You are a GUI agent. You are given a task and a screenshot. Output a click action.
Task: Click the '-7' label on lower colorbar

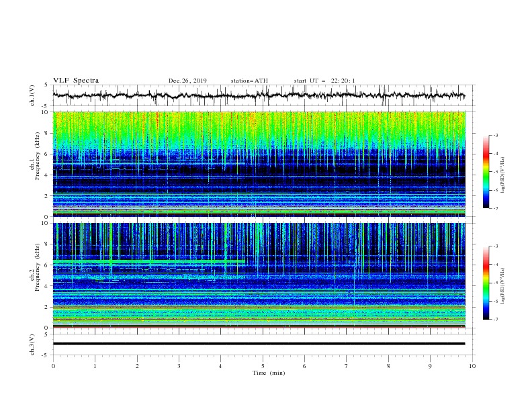coord(496,319)
